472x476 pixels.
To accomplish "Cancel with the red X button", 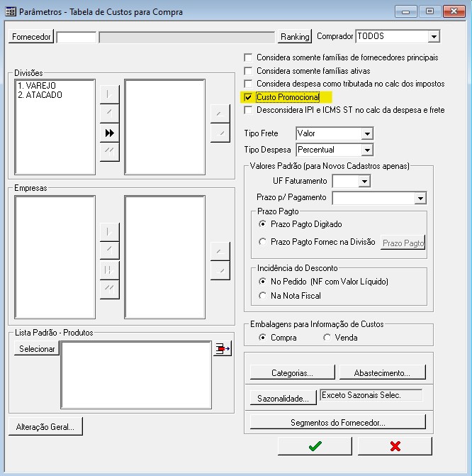I will point(395,446).
